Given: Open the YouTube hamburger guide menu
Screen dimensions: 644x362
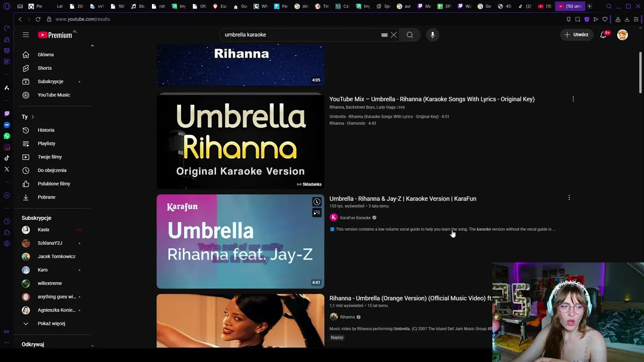Looking at the screenshot, I should tap(26, 35).
